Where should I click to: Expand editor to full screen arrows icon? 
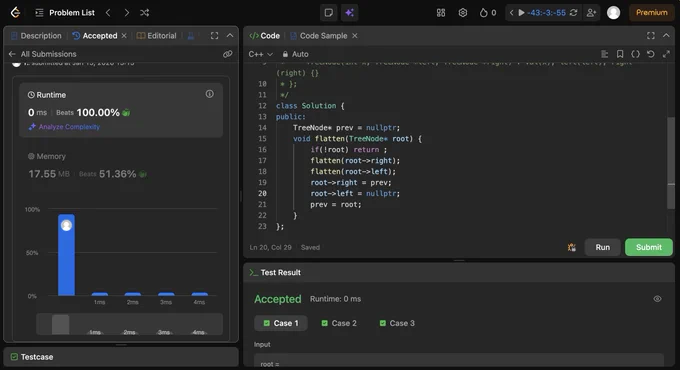(x=666, y=54)
